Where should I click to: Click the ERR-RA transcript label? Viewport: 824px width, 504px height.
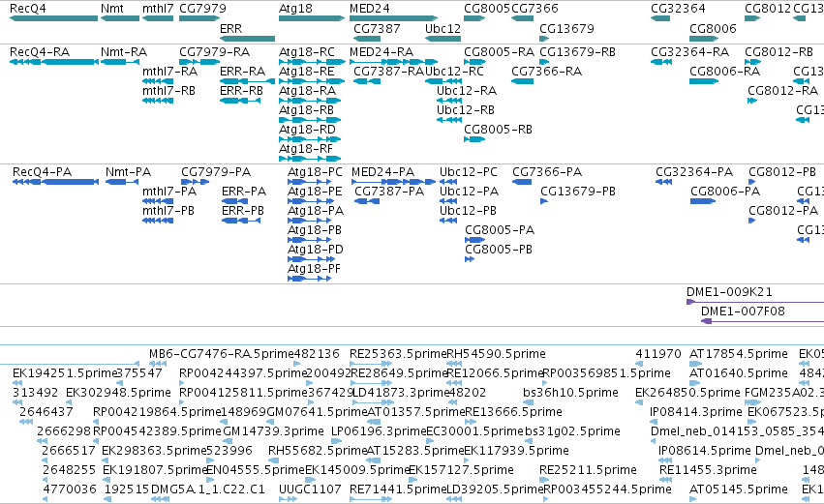242,72
